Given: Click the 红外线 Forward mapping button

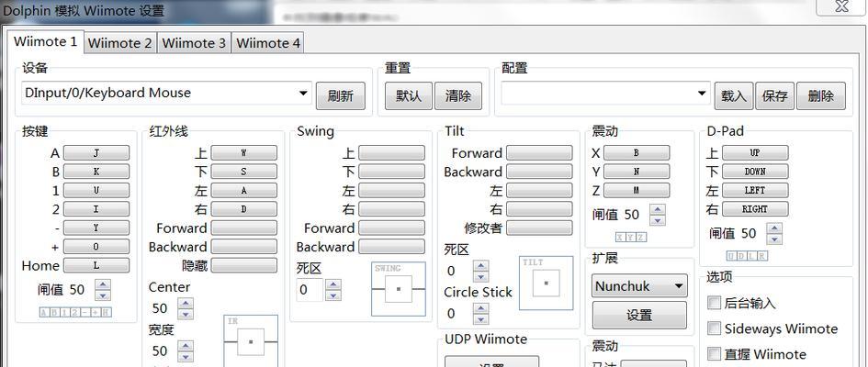Looking at the screenshot, I should 244,228.
